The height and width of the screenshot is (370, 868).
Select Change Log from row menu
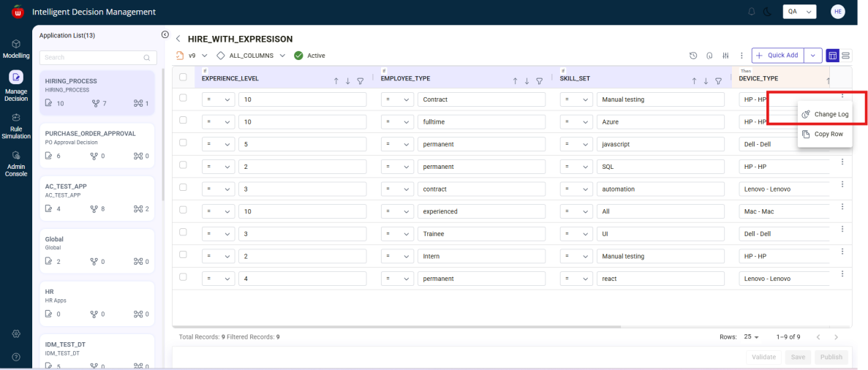(825, 114)
